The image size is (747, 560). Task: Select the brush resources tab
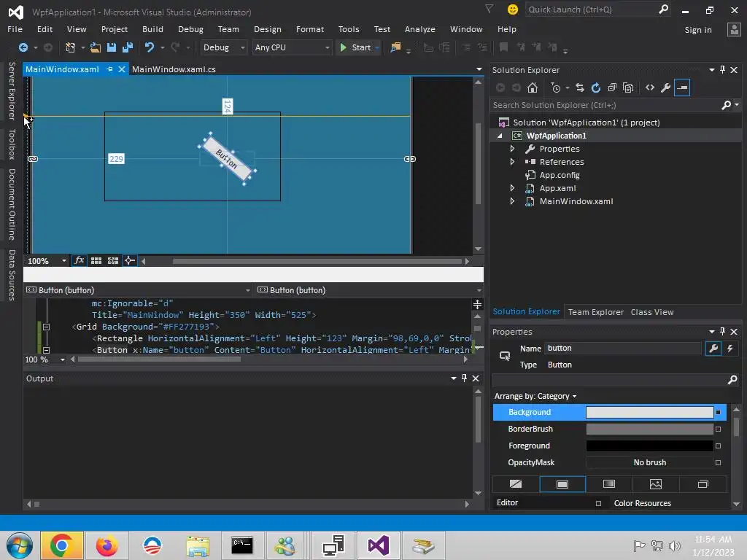click(703, 484)
